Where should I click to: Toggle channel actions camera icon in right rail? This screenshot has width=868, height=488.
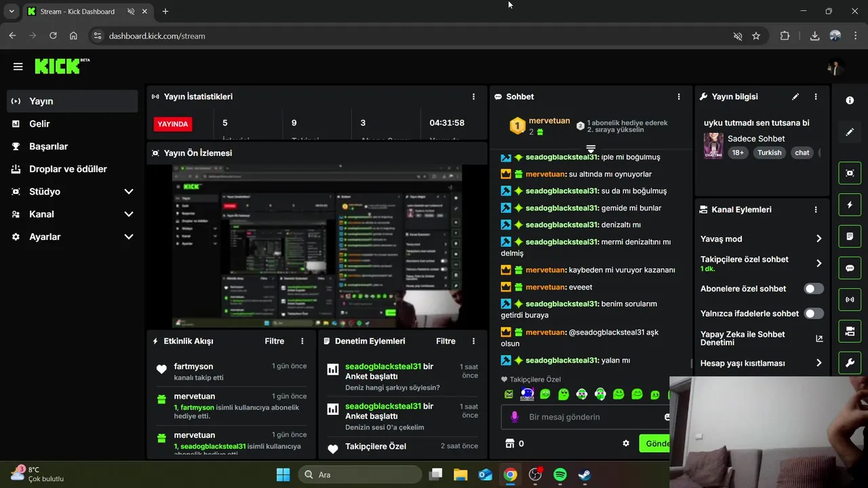click(850, 331)
